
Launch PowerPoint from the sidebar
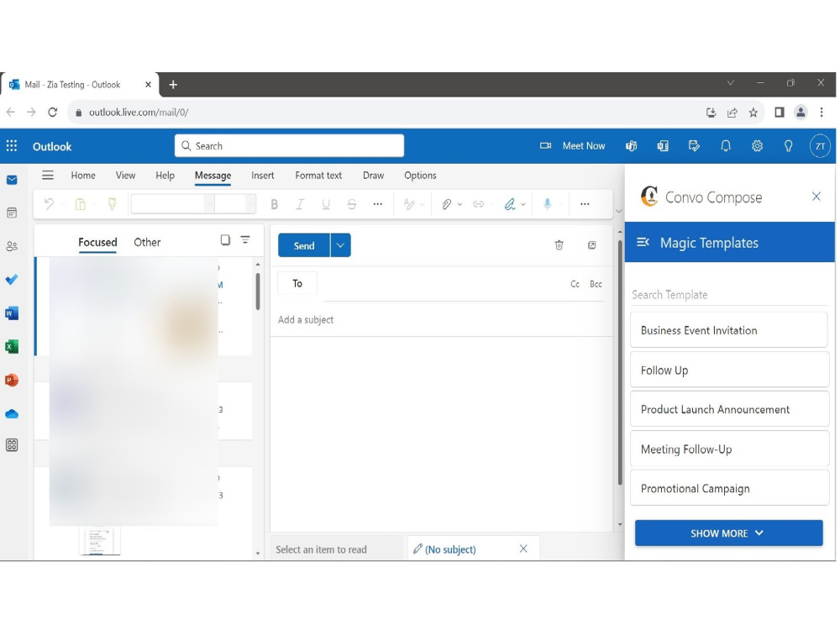click(12, 380)
